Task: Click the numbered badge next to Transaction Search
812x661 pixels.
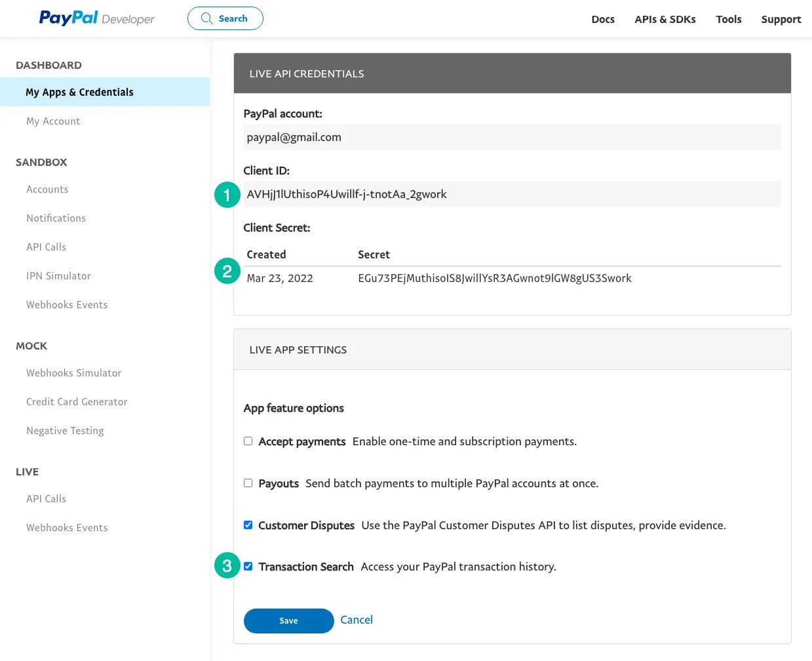Action: [227, 565]
